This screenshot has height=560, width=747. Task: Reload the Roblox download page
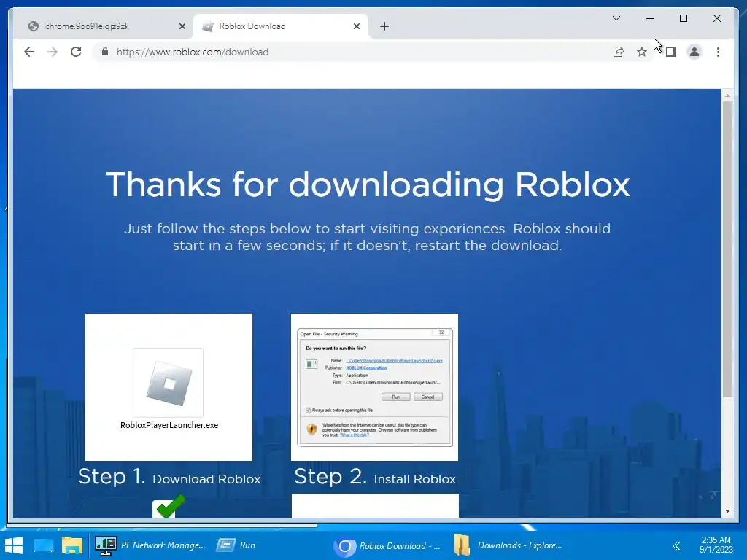(x=76, y=52)
